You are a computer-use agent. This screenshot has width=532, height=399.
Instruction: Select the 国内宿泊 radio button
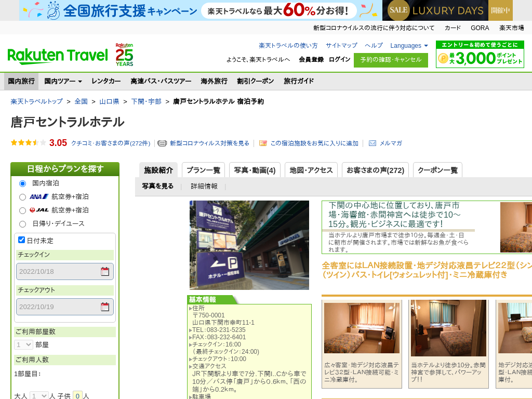pyautogui.click(x=22, y=183)
